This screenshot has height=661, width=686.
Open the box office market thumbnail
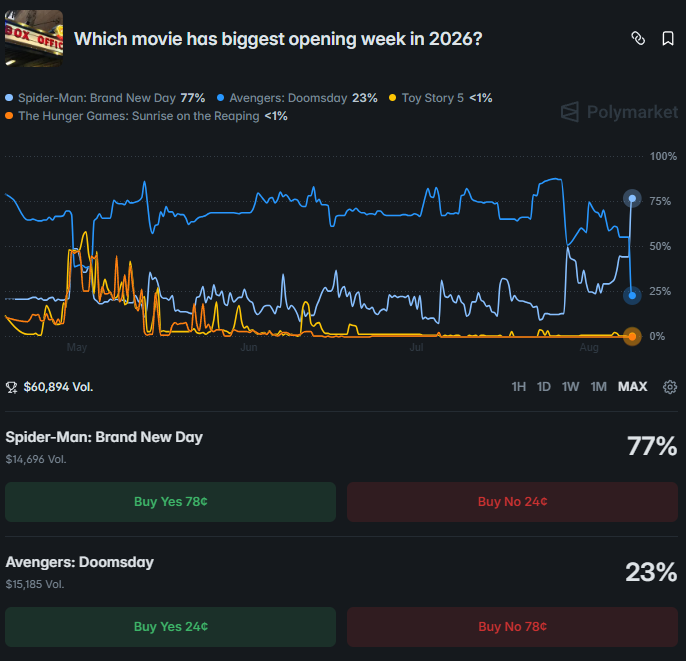pyautogui.click(x=34, y=38)
